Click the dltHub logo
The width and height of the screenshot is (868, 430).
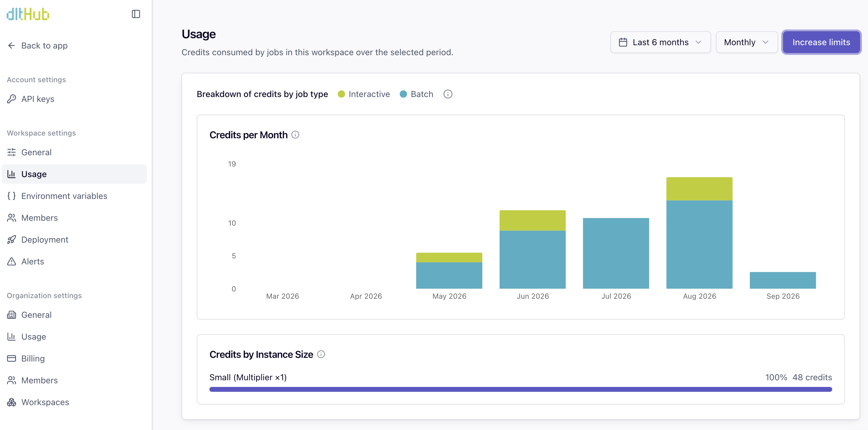click(28, 14)
